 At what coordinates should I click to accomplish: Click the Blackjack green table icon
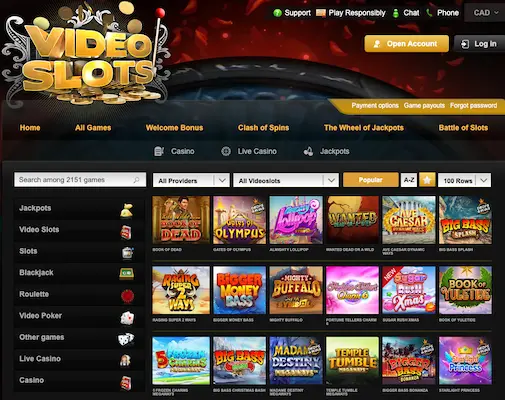(127, 273)
